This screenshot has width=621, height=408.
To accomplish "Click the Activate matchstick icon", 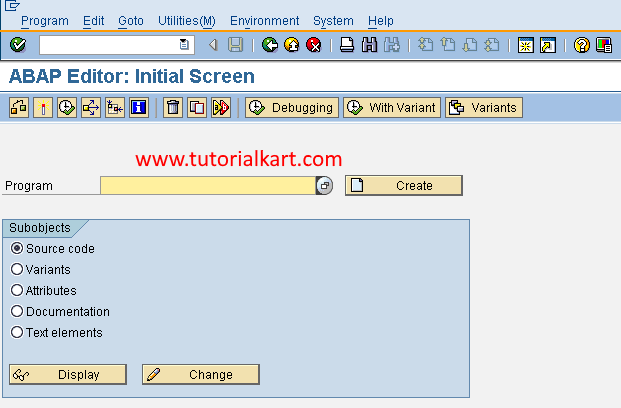I will [43, 107].
